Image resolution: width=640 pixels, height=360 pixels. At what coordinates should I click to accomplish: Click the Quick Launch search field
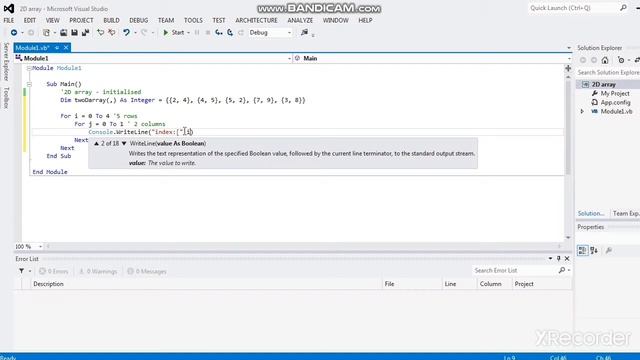pos(573,8)
